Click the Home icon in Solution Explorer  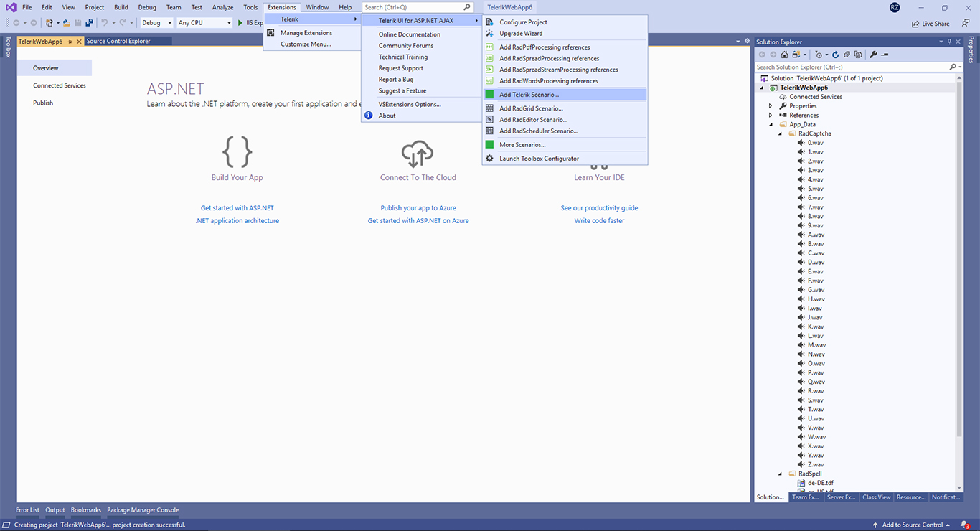click(784, 55)
